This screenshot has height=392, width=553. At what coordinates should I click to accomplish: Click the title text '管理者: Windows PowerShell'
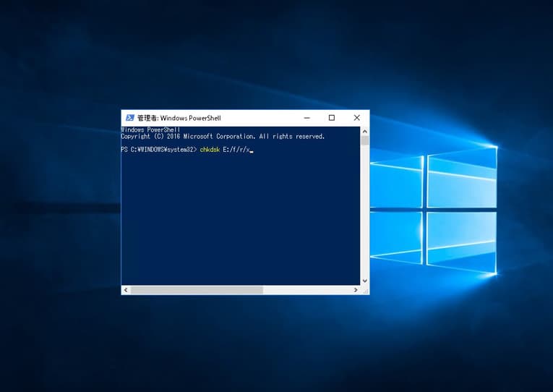[179, 118]
